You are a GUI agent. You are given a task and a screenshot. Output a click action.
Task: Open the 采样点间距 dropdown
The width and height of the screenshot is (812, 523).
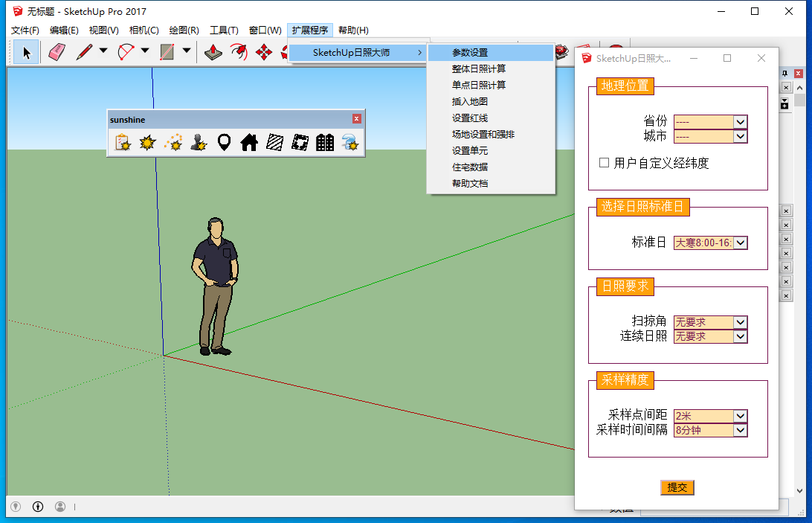pos(739,416)
